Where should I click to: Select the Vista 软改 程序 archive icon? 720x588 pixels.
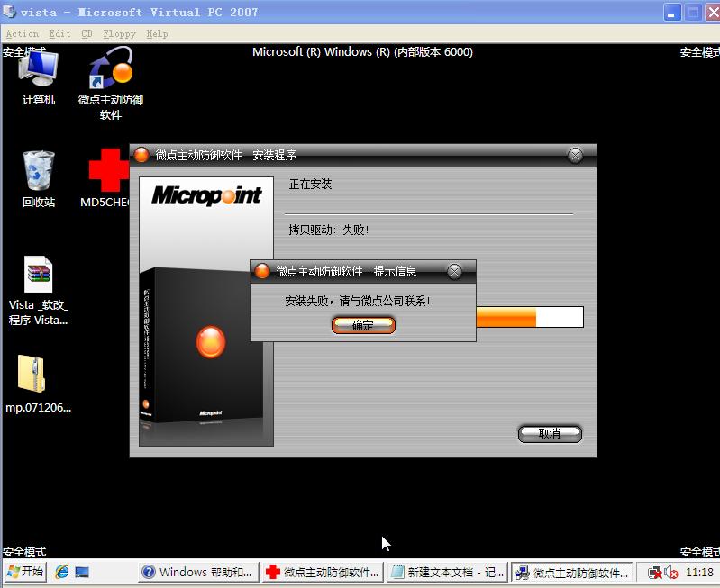[39, 291]
